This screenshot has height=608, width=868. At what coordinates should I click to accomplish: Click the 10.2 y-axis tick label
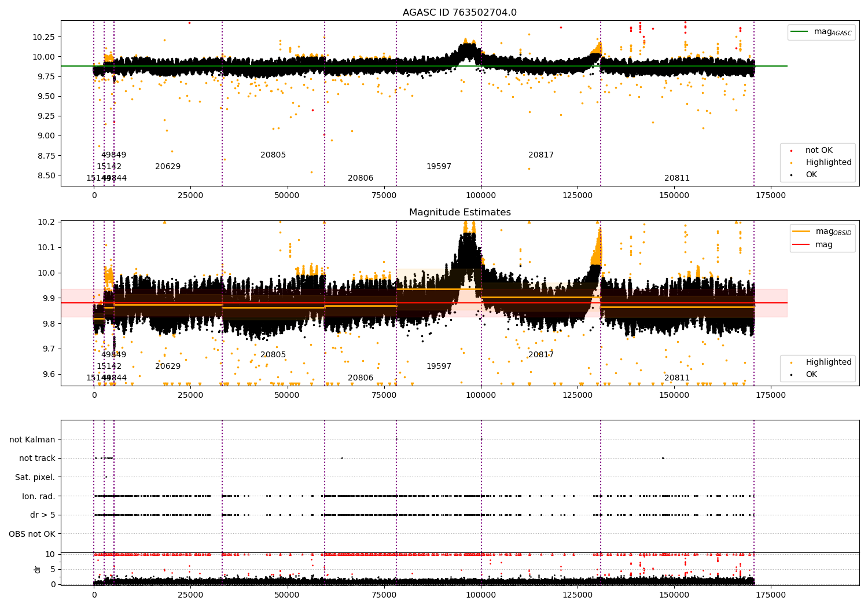coord(46,222)
